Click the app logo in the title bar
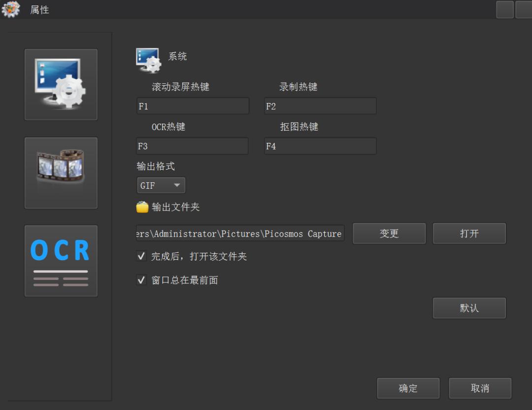Screen dimensions: 532x410 (11, 9)
